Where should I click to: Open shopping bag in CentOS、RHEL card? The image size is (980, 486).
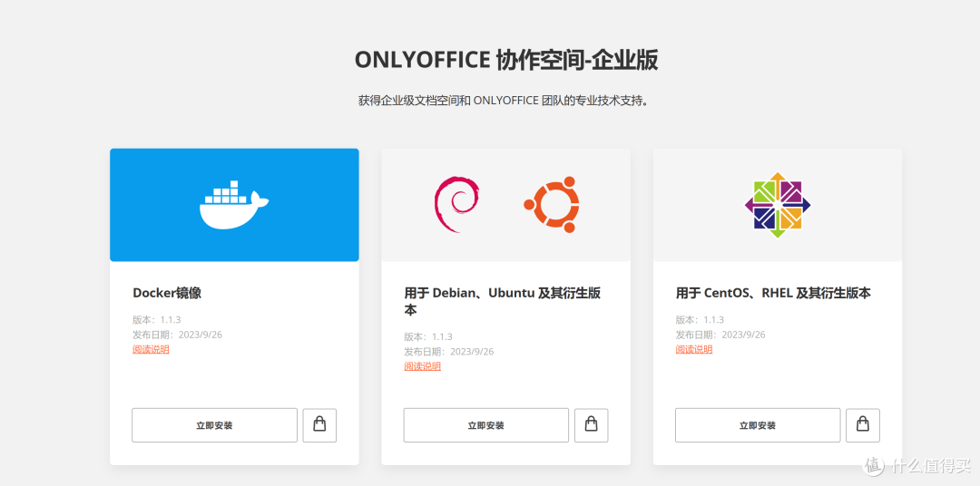(863, 425)
